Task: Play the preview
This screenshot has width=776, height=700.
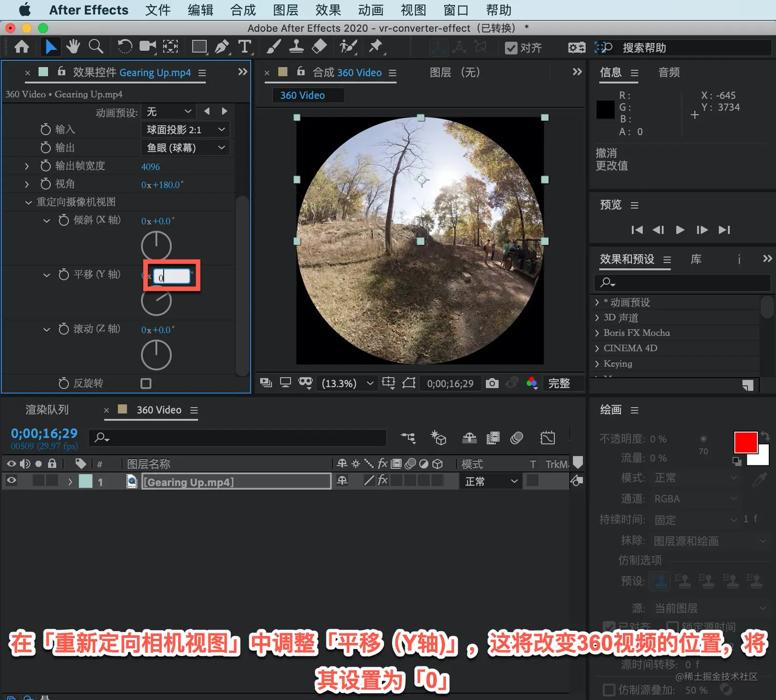Action: 680,230
